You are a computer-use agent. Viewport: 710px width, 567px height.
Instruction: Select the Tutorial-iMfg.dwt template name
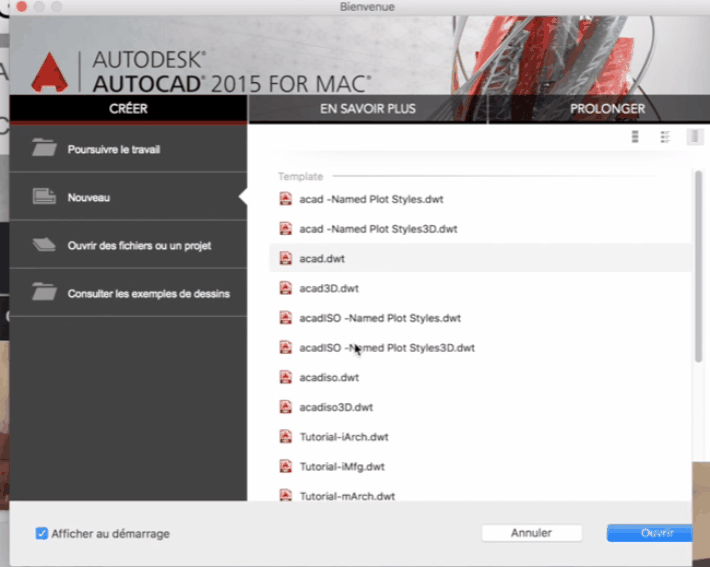click(342, 466)
